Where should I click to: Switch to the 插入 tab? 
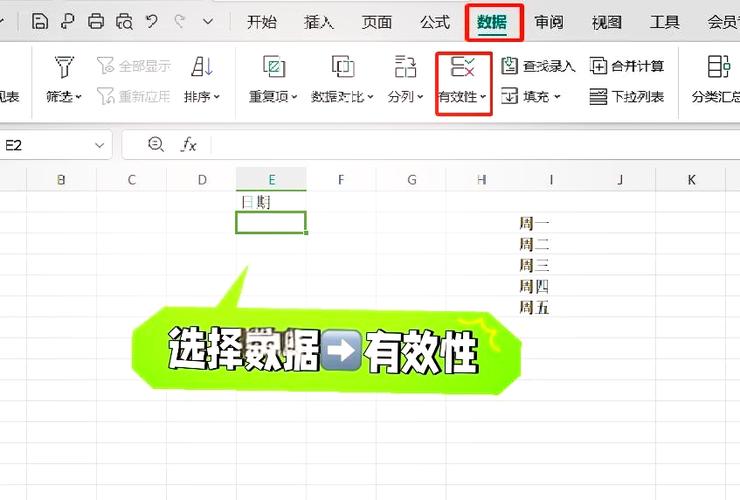(319, 22)
